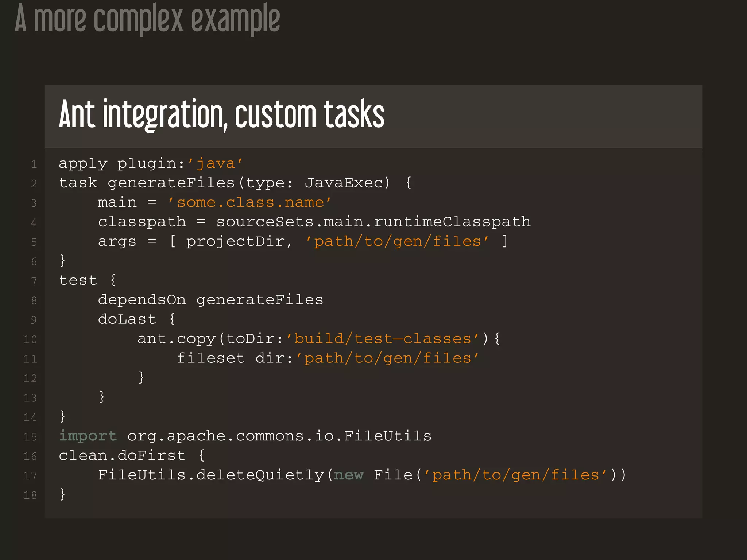Click 'sourceSets.main.runtimeClasspath' on line 4
The image size is (747, 560).
tap(373, 222)
